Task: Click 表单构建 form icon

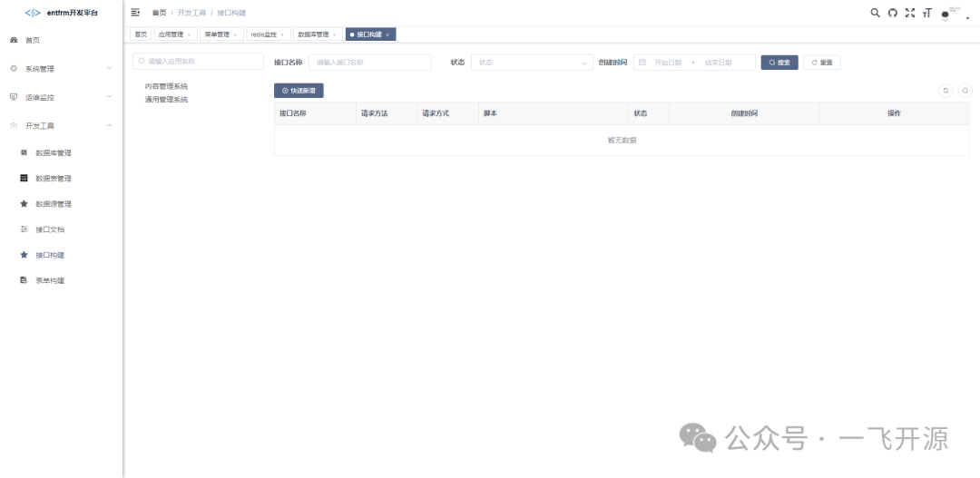Action: pyautogui.click(x=24, y=280)
